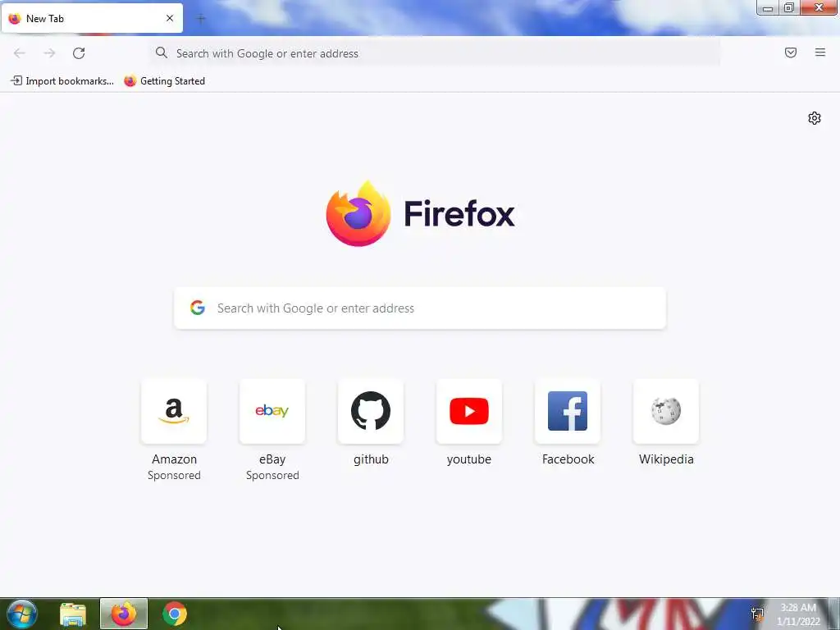Open Getting Started bookmark

point(164,81)
